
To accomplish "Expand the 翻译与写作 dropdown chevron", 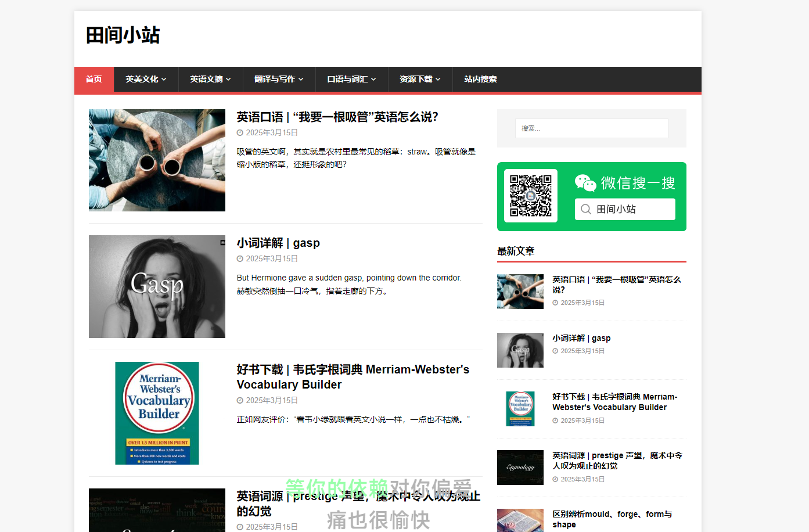I will [301, 80].
